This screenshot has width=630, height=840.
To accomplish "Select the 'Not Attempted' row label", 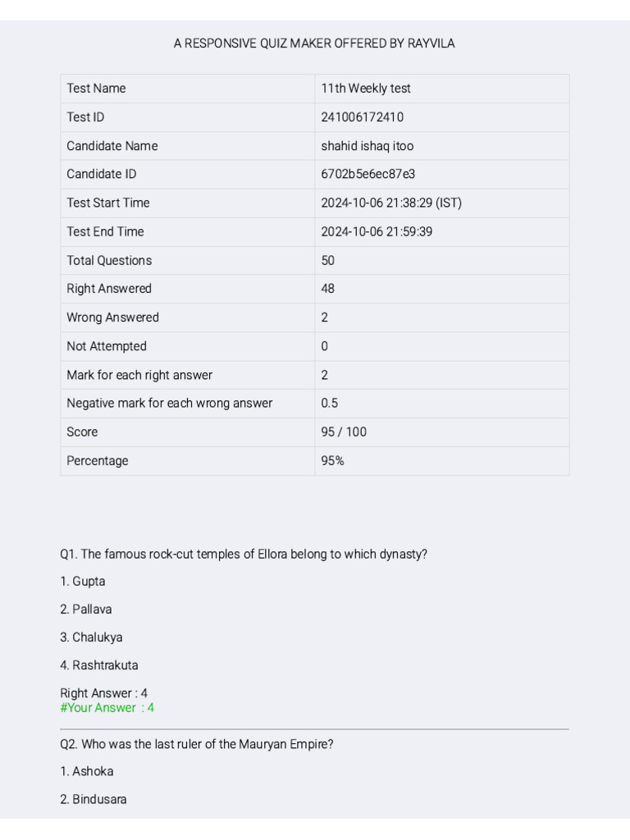I will (107, 346).
